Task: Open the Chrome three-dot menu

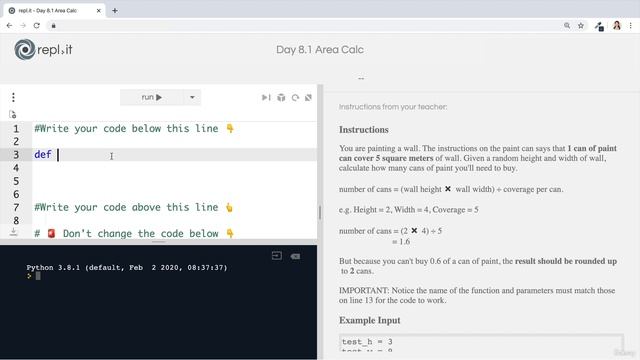Action: [x=631, y=26]
